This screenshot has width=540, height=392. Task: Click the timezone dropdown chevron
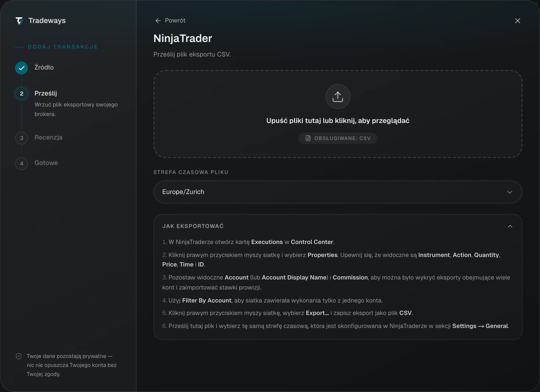tap(510, 192)
